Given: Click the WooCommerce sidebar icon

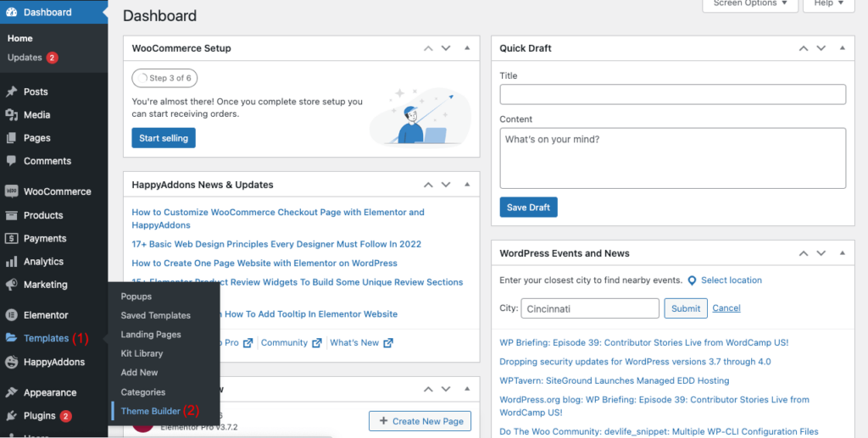Looking at the screenshot, I should pyautogui.click(x=12, y=191).
